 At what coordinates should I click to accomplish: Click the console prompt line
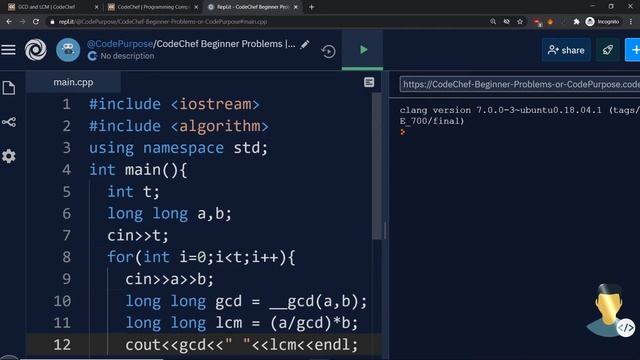click(x=403, y=132)
